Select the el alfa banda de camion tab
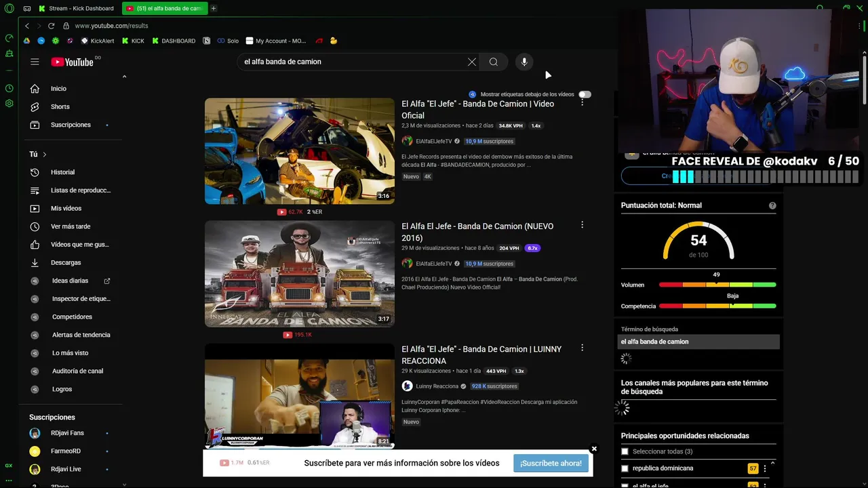The height and width of the screenshot is (488, 868). click(x=165, y=9)
